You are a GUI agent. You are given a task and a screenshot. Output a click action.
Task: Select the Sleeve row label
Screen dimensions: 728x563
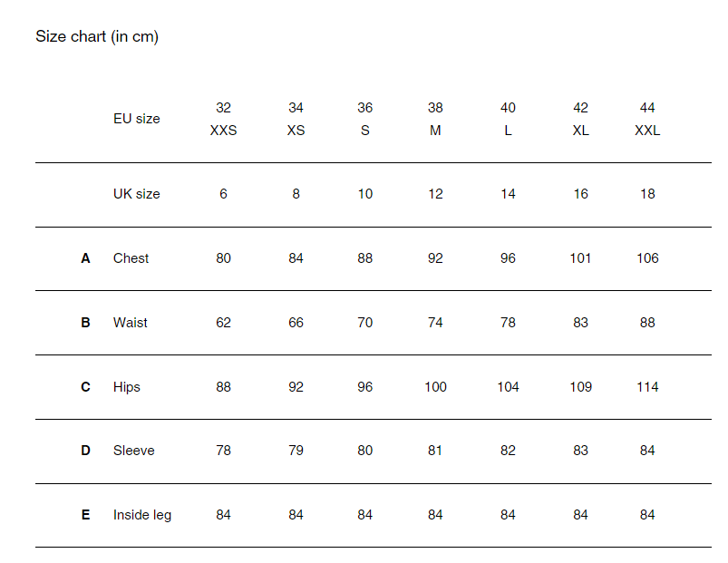click(133, 451)
